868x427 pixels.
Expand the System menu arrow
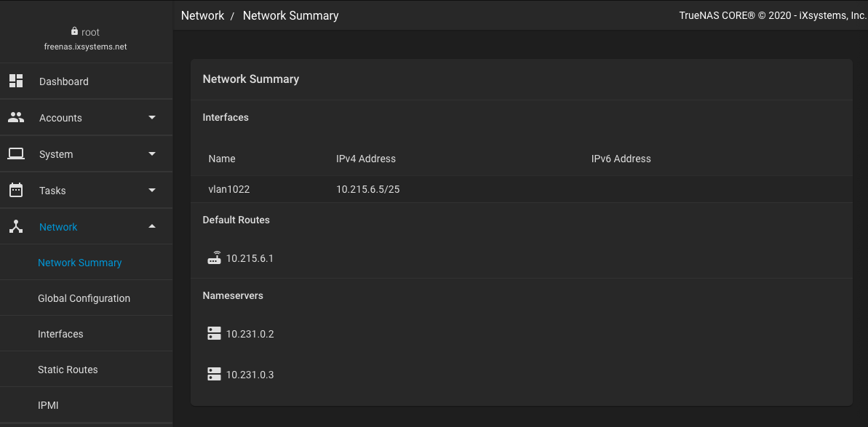[152, 153]
